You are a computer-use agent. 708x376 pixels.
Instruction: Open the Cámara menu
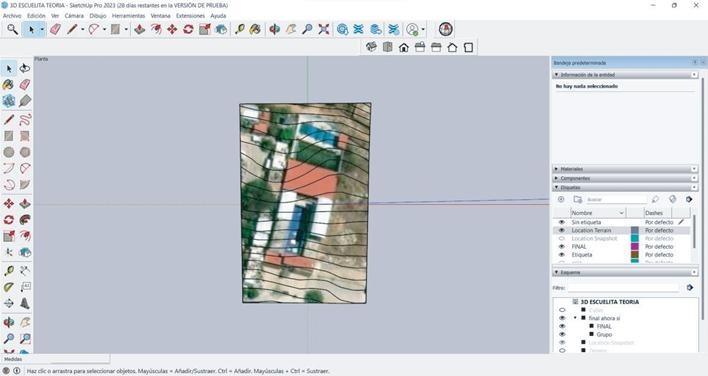(74, 15)
